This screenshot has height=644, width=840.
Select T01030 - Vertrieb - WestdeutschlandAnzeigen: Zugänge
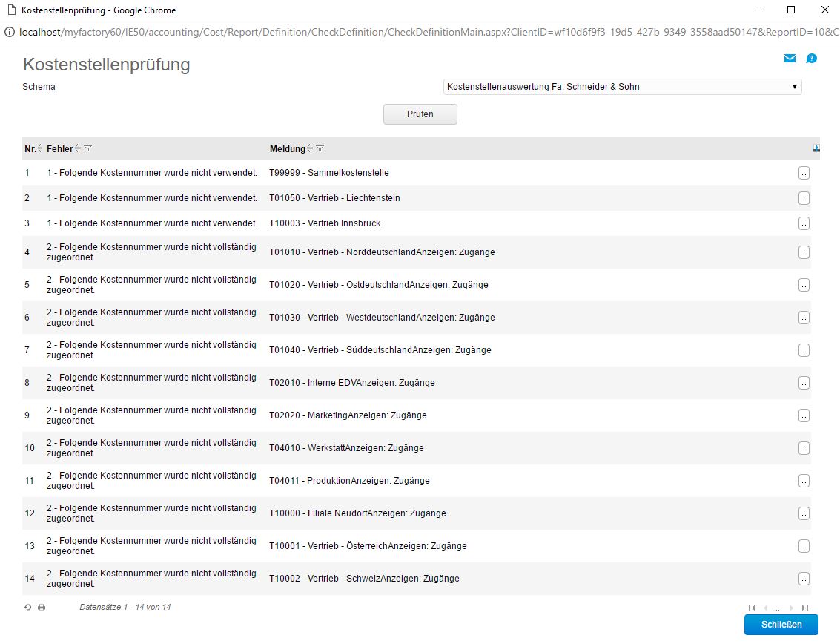coord(382,318)
